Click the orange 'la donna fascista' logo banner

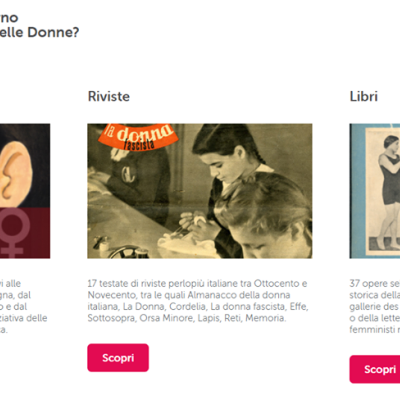[139, 136]
